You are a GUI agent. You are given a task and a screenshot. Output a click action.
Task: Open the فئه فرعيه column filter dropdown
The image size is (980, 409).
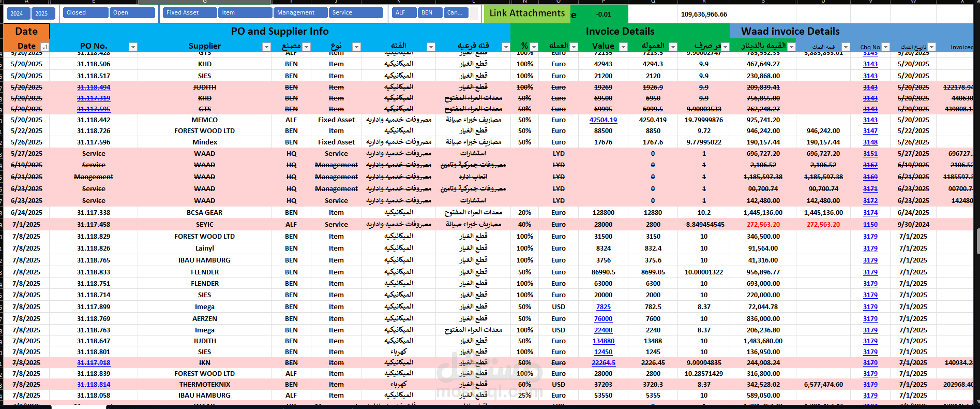click(506, 47)
